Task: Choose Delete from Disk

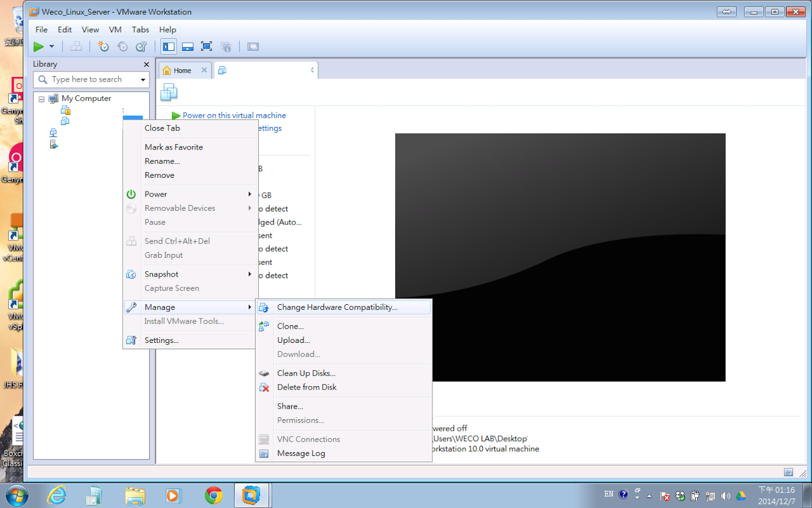Action: 344,388
